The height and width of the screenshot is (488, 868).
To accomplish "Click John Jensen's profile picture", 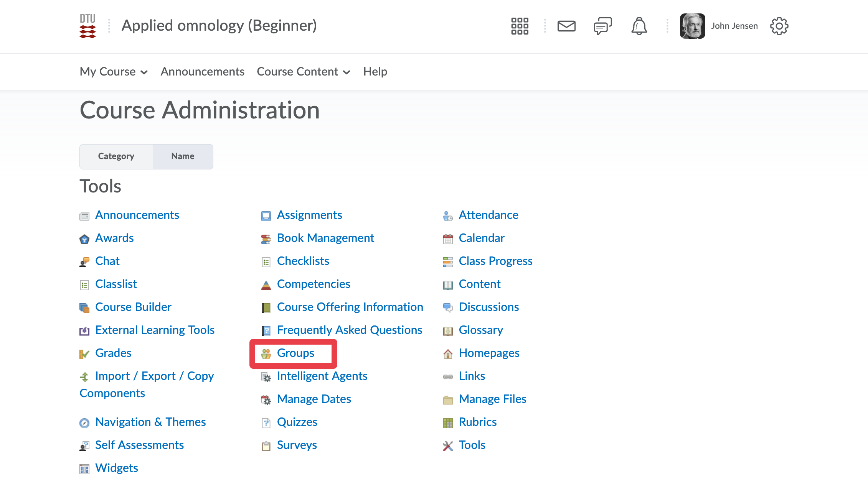I will (692, 26).
